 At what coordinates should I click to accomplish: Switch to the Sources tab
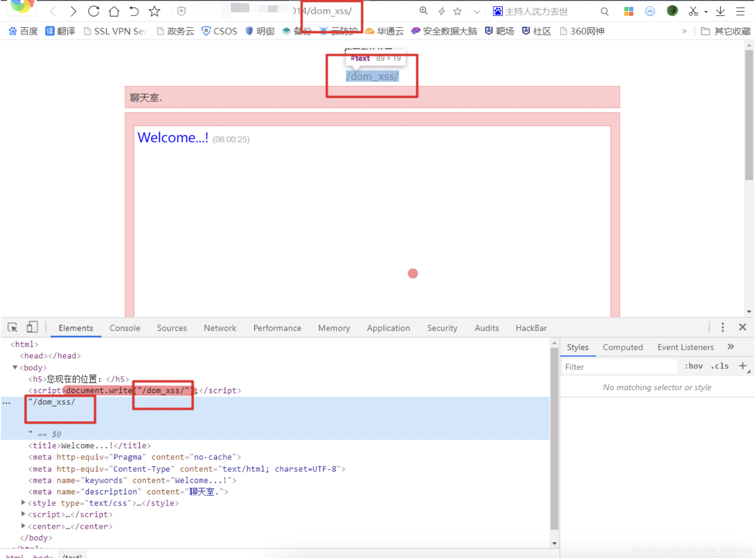pos(172,328)
